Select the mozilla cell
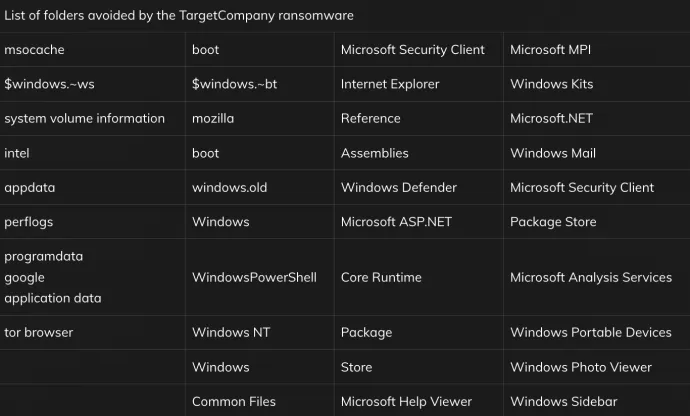 pos(213,118)
